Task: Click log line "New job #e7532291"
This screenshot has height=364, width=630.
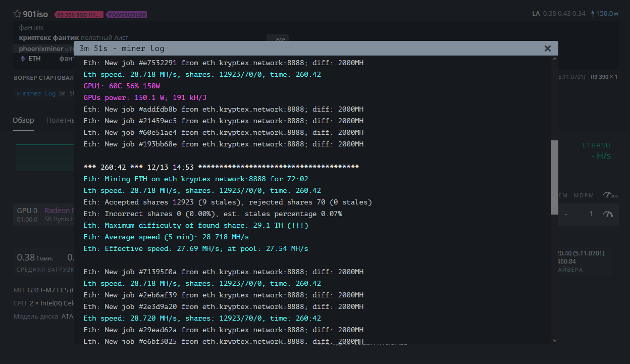Action: [x=224, y=63]
